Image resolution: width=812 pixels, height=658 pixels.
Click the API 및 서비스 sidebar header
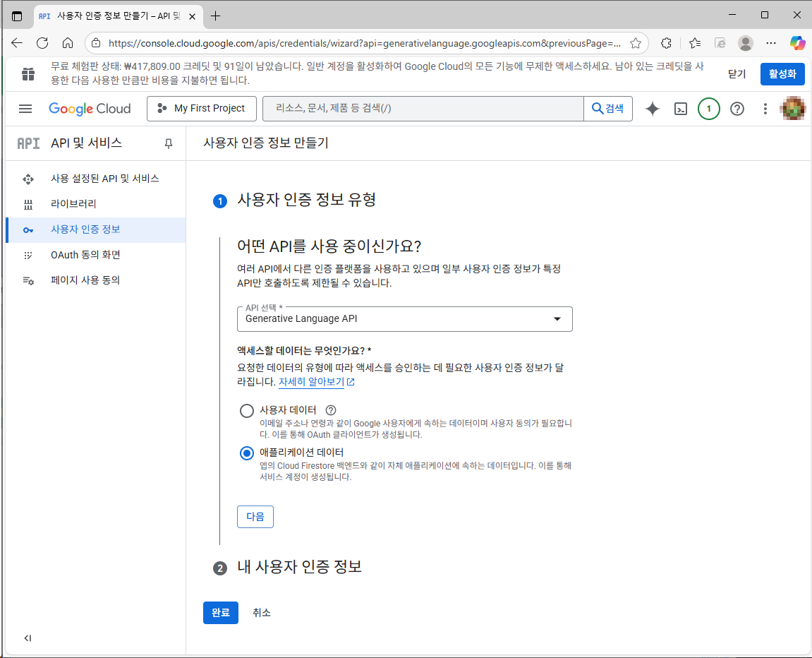[x=86, y=143]
